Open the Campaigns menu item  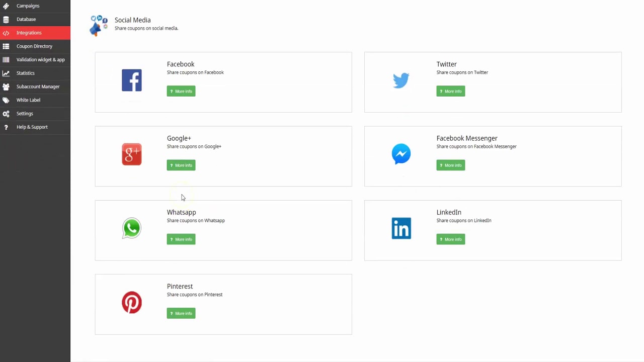(35, 6)
